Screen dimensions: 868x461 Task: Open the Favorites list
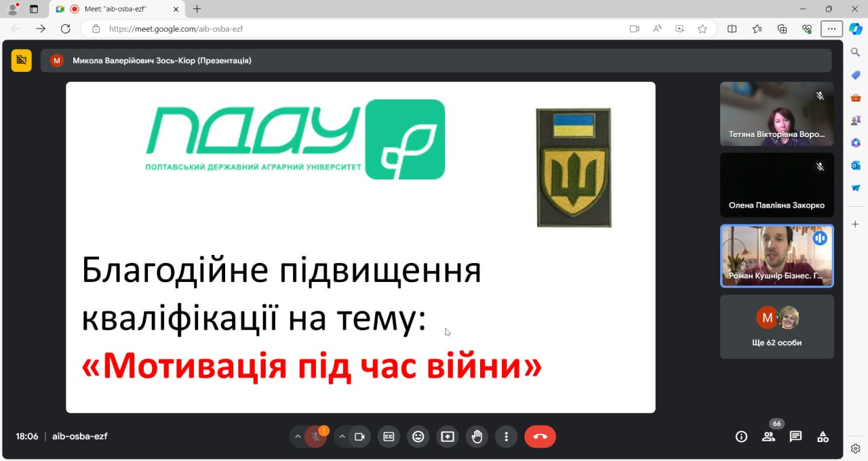coord(757,28)
